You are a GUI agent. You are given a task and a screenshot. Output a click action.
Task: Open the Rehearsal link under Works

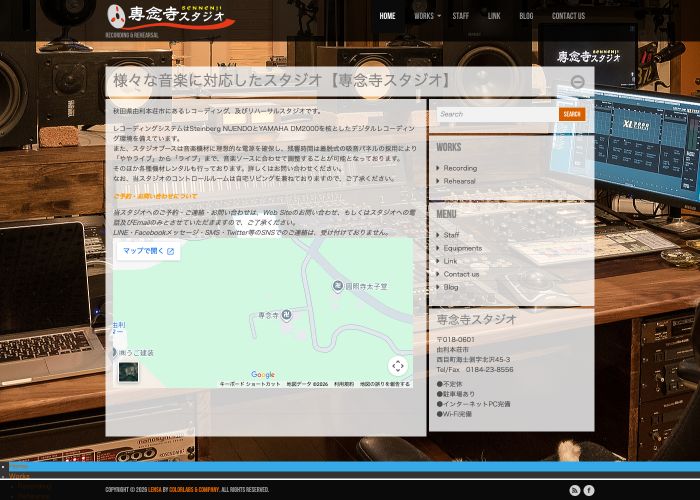(459, 181)
